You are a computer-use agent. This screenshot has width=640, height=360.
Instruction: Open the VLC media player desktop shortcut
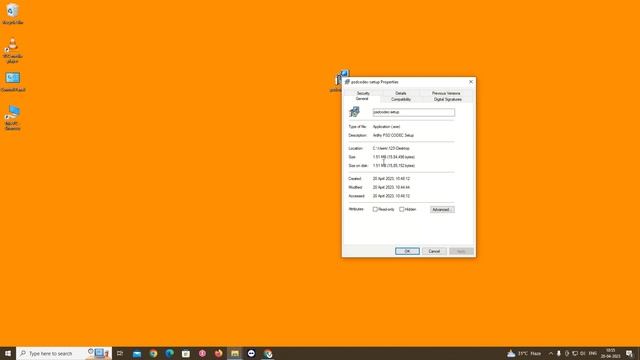(13, 50)
